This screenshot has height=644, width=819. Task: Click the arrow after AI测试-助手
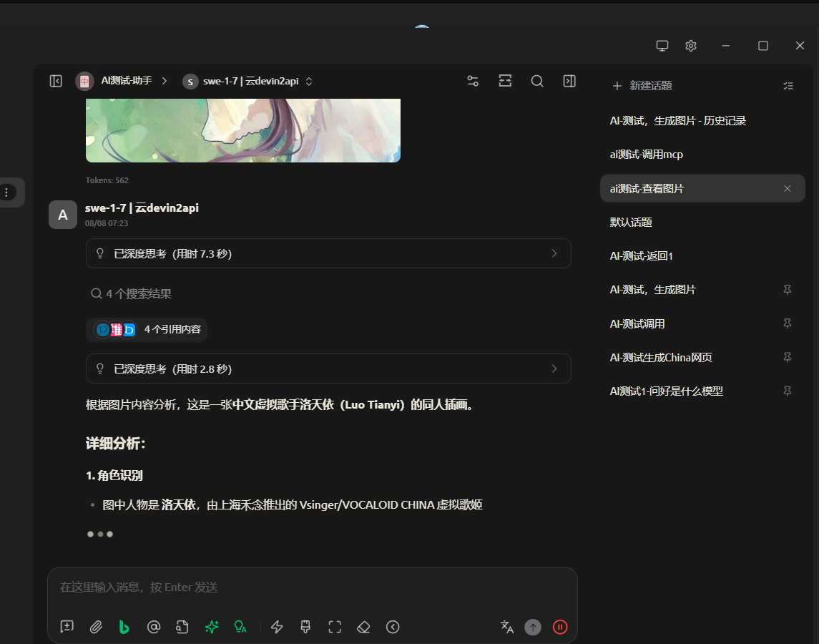pos(165,81)
